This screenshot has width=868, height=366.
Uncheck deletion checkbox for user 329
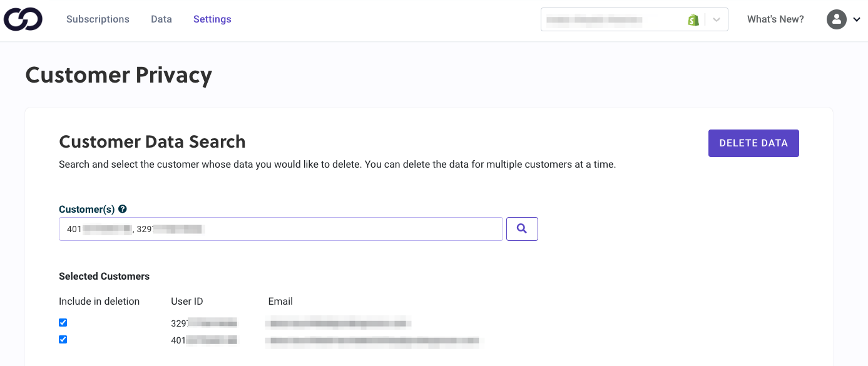[x=63, y=323]
